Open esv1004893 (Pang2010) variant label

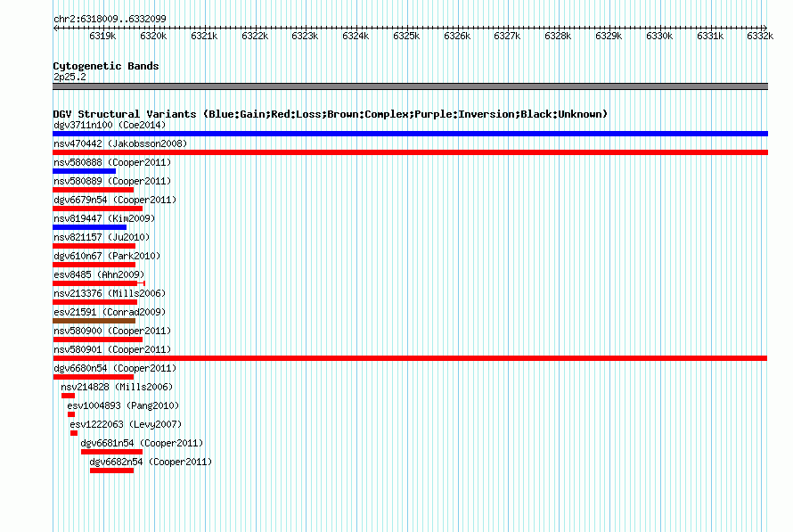[123, 405]
